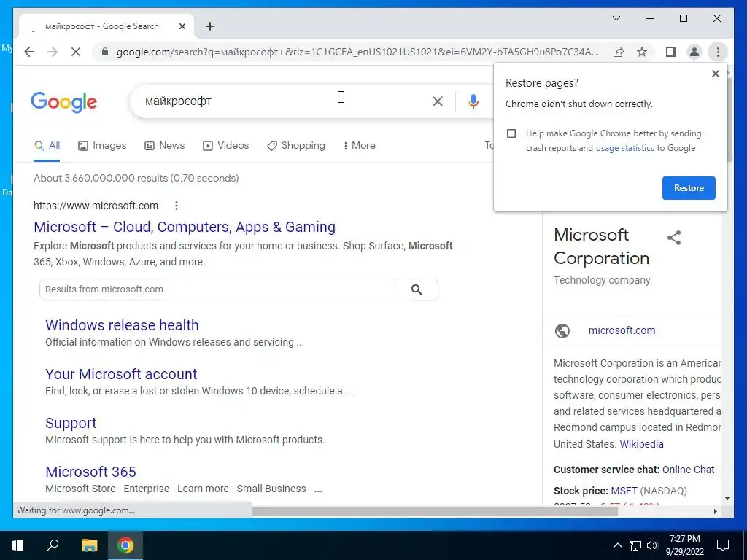Open the volume control tray icon
The image size is (747, 560).
click(x=652, y=545)
